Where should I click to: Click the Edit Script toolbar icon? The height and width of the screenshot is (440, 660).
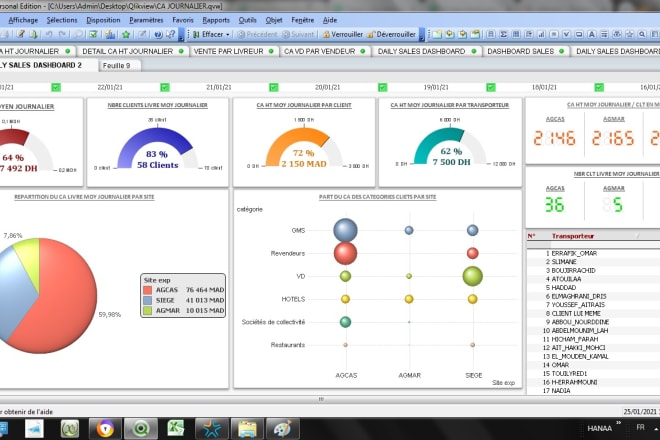click(21, 35)
